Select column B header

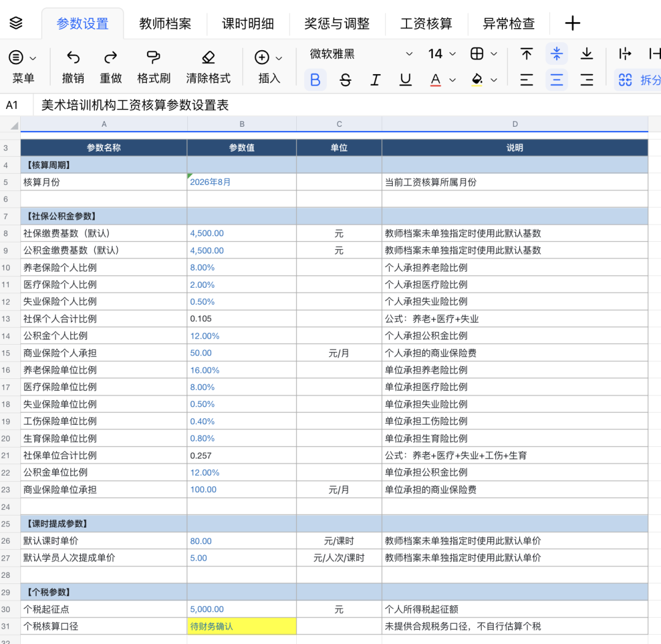pyautogui.click(x=242, y=124)
